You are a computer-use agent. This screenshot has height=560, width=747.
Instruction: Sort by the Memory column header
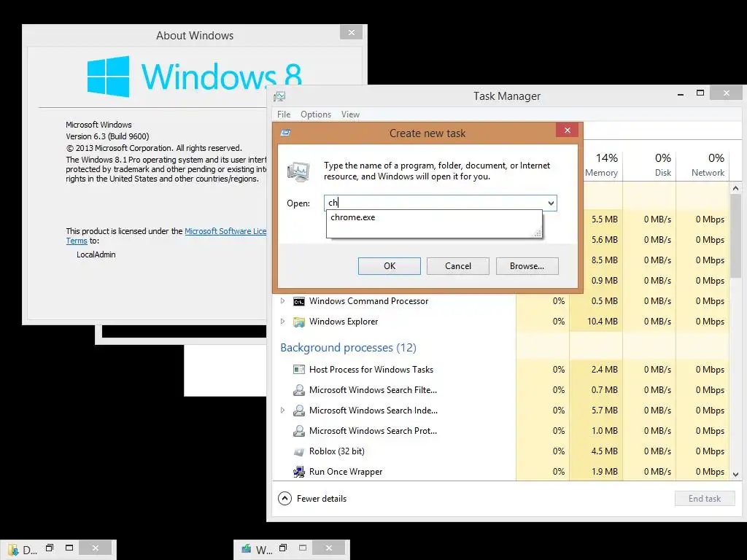click(601, 166)
